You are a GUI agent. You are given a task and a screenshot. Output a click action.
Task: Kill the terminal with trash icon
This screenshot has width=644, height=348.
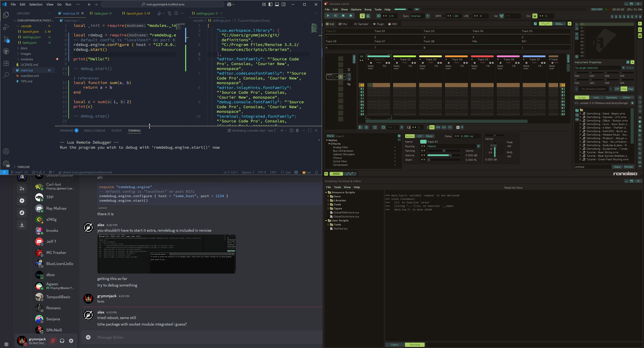tap(297, 130)
